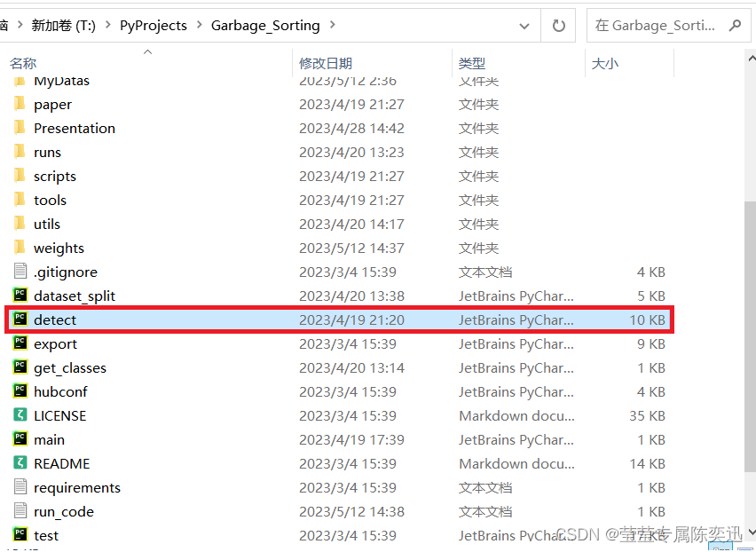Click the search magnifier icon
Screen dimensions: 756x552
click(735, 25)
